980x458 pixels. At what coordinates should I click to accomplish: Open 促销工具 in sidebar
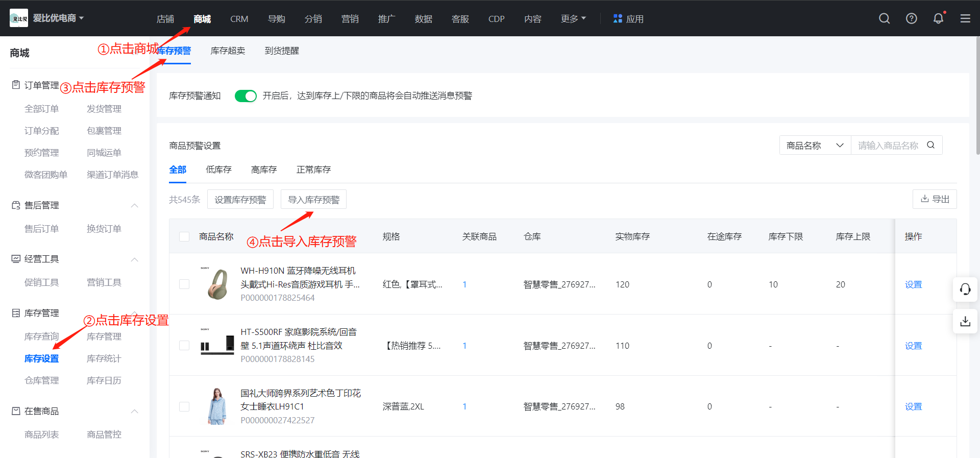42,282
